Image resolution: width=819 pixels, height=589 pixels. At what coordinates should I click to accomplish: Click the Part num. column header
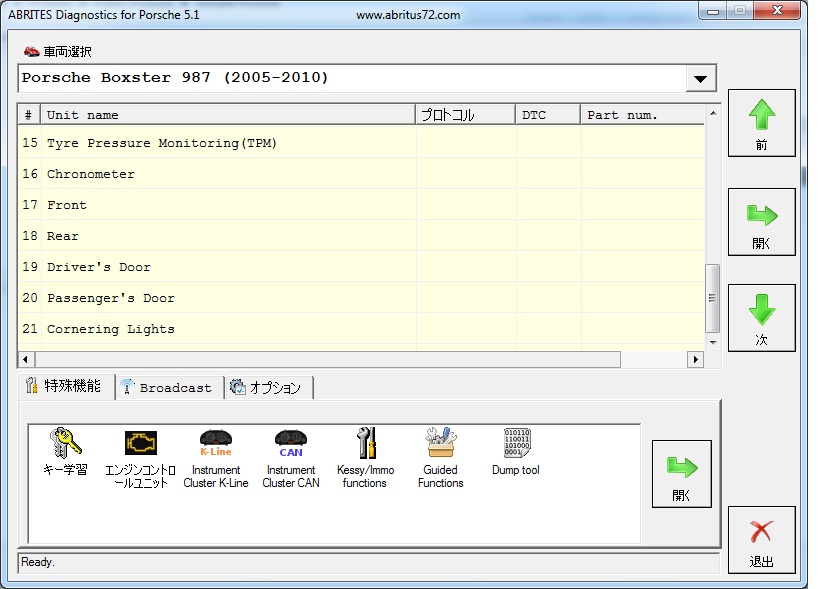tap(642, 115)
